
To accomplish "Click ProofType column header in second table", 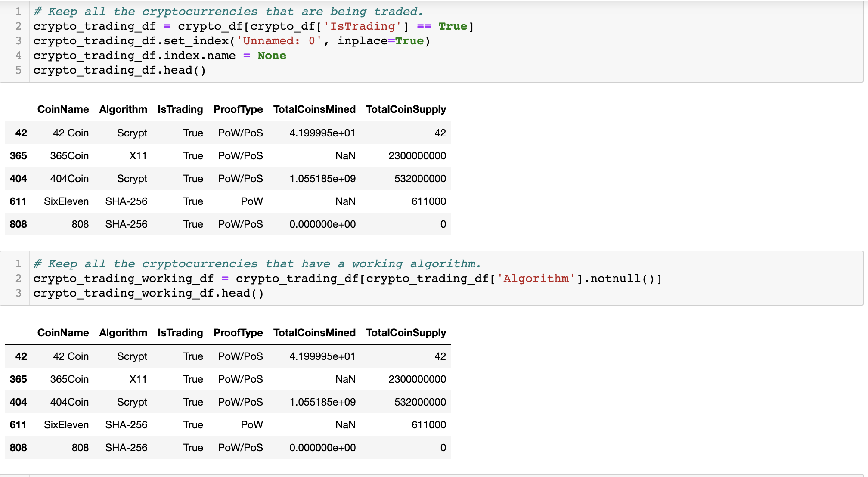I will (x=238, y=333).
